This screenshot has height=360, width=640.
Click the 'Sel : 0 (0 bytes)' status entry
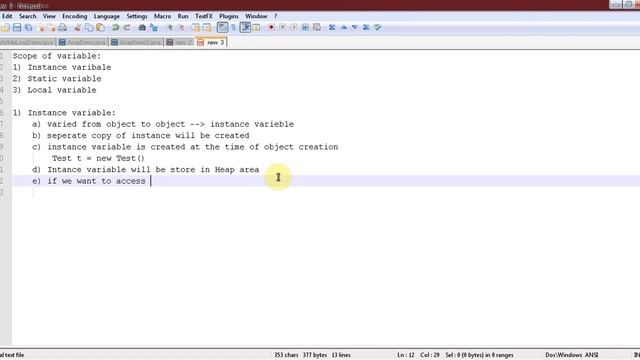(x=480, y=355)
